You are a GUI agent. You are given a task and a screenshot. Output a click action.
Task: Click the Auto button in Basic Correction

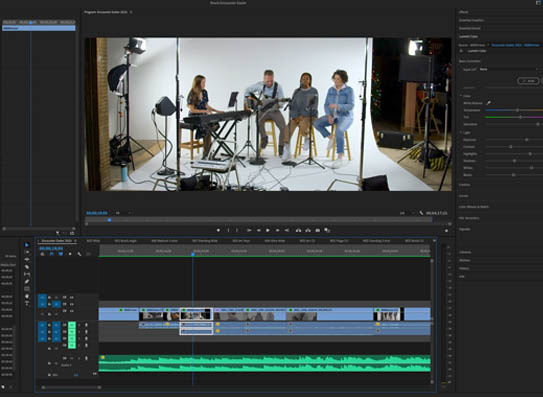(528, 81)
